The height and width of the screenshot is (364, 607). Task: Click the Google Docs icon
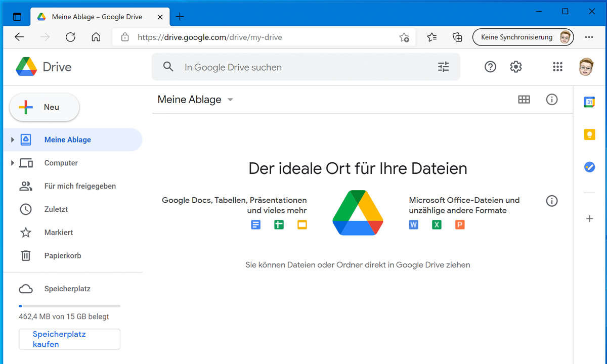pyautogui.click(x=256, y=225)
